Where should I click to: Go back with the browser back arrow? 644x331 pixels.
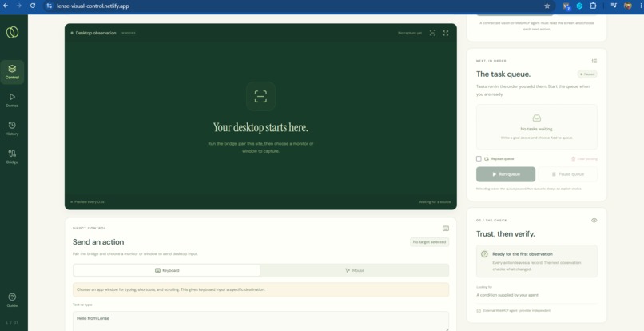(x=6, y=6)
